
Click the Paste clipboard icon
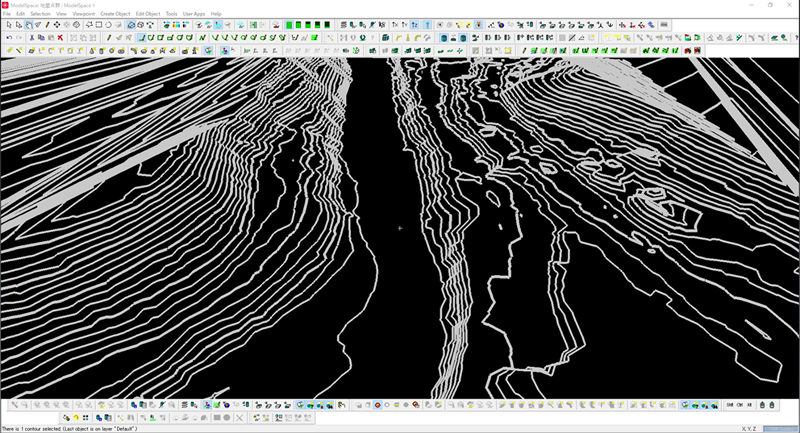pyautogui.click(x=50, y=37)
